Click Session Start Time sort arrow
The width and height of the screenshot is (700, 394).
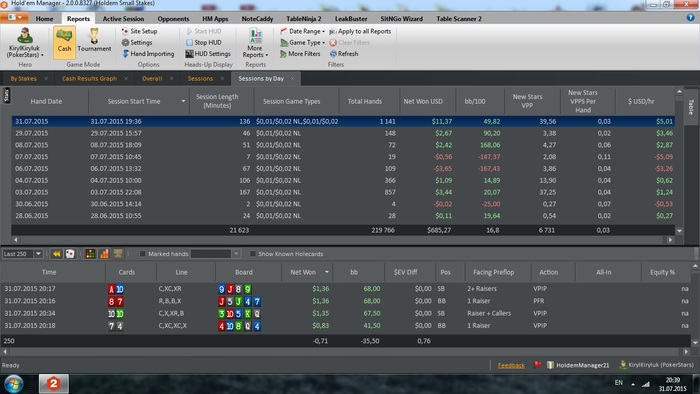183,101
